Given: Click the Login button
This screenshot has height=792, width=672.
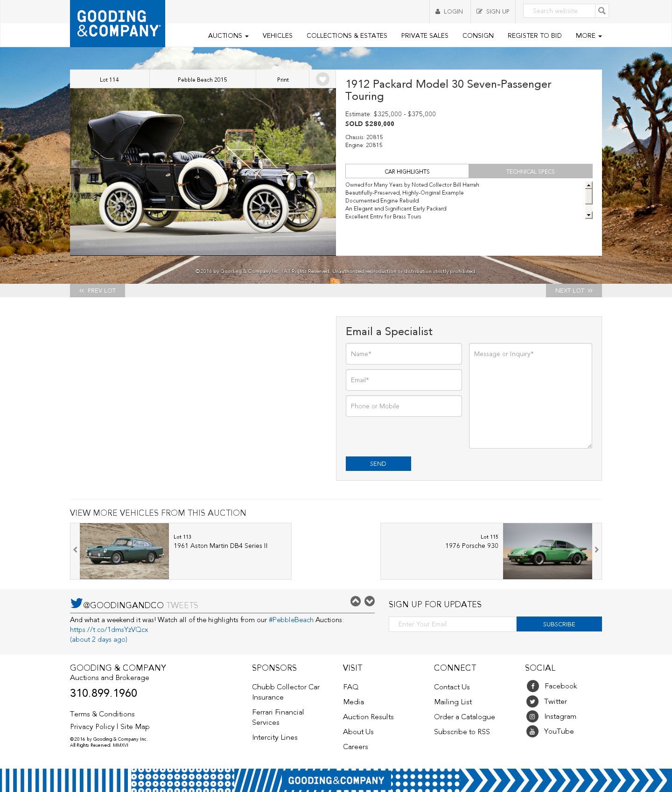Looking at the screenshot, I should pyautogui.click(x=449, y=12).
